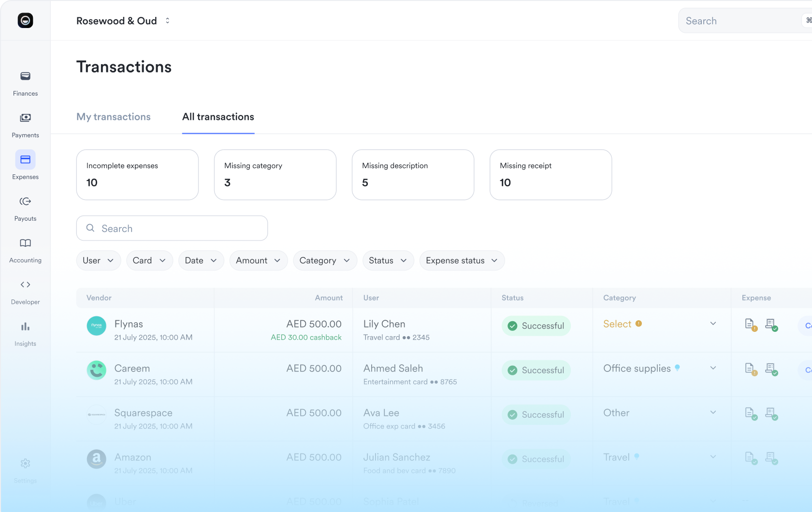The image size is (812, 512).
Task: Click the Status column header
Action: (x=512, y=298)
